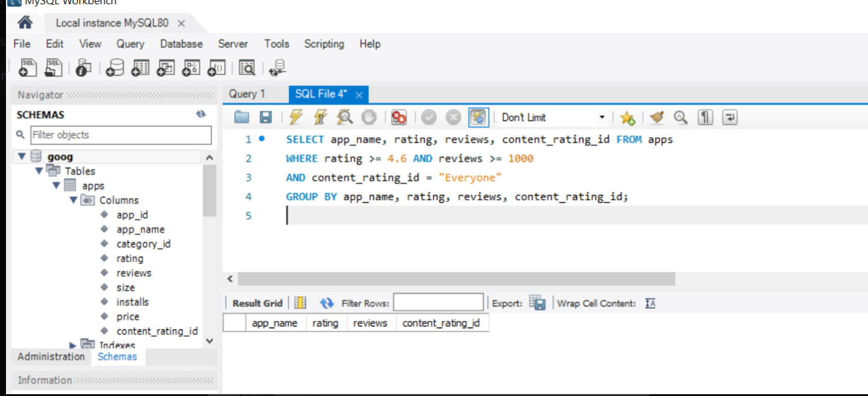This screenshot has width=868, height=396.
Task: Click the Filter Rows input field
Action: pos(438,303)
